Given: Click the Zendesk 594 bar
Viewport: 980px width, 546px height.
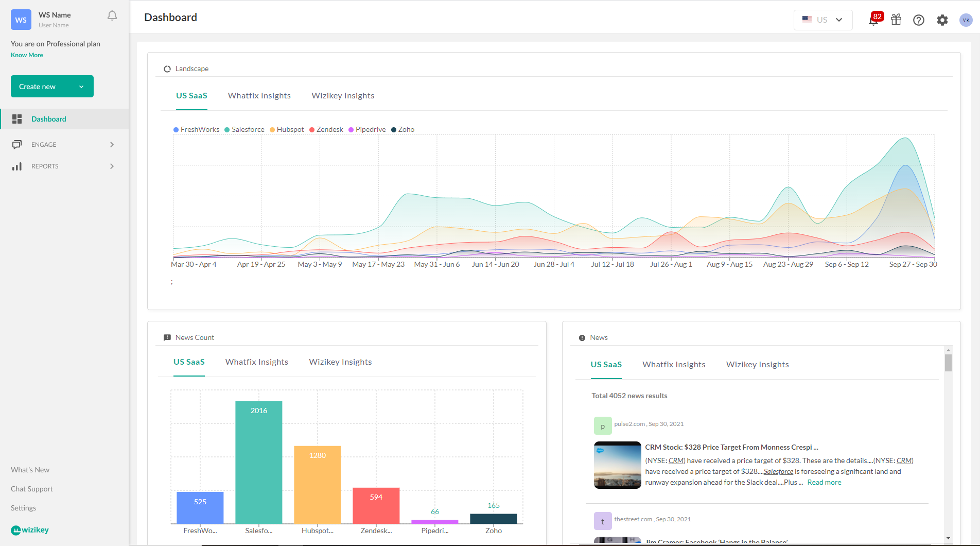Looking at the screenshot, I should coord(376,506).
